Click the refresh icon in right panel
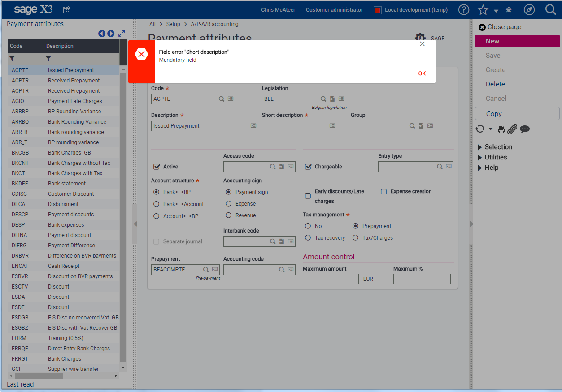The height and width of the screenshot is (392, 562). [x=480, y=129]
